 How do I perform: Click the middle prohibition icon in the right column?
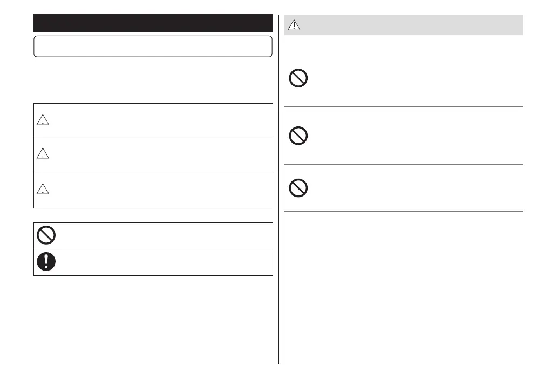point(298,137)
